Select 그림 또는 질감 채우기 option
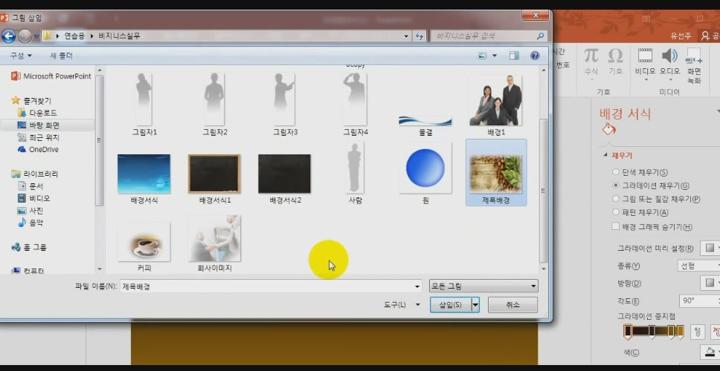720x371 pixels. pos(616,199)
